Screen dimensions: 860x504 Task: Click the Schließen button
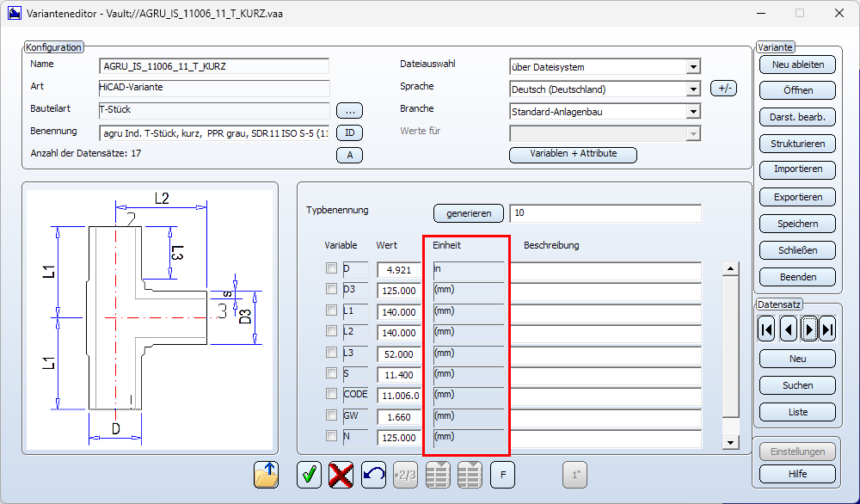tap(797, 250)
